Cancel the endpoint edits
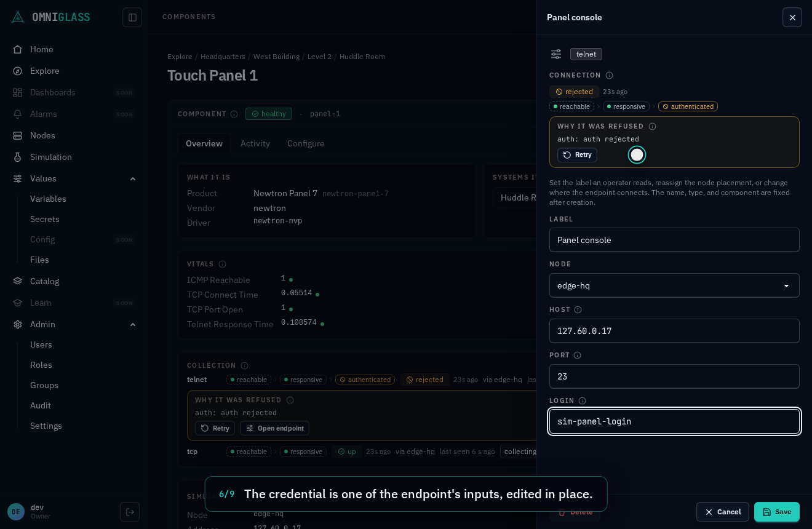Viewport: 812px width, 529px height. 723,512
